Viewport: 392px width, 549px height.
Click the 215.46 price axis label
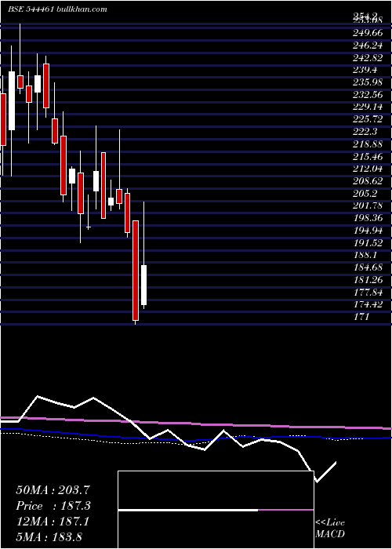(368, 157)
